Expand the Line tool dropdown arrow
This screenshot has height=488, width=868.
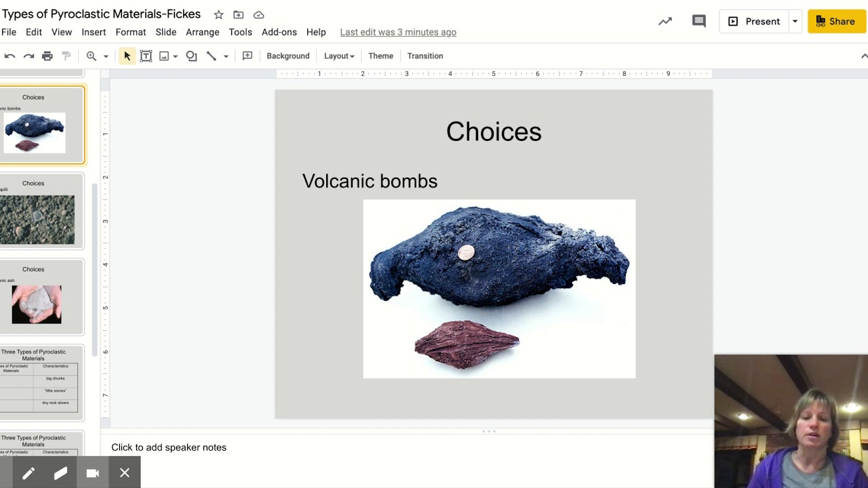point(226,56)
